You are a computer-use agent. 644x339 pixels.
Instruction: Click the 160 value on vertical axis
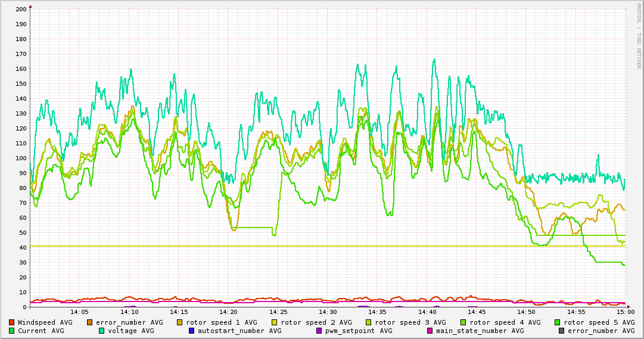pos(21,69)
